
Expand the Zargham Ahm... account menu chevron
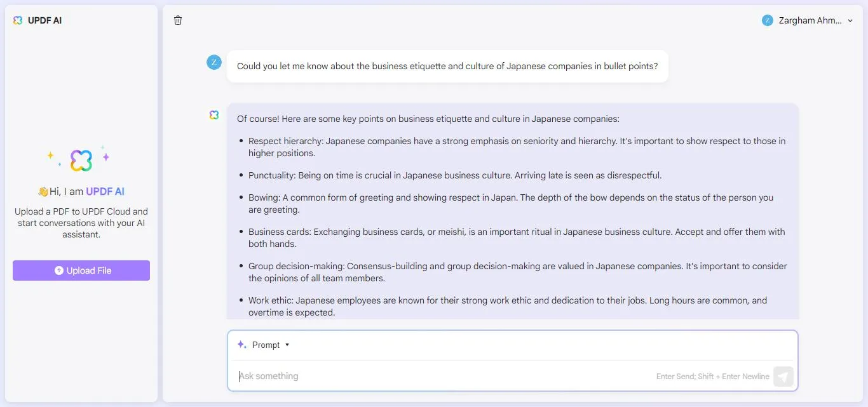[x=850, y=21]
